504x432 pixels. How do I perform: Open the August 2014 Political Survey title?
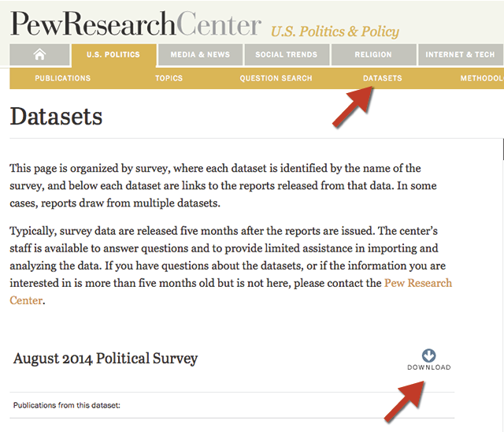106,359
